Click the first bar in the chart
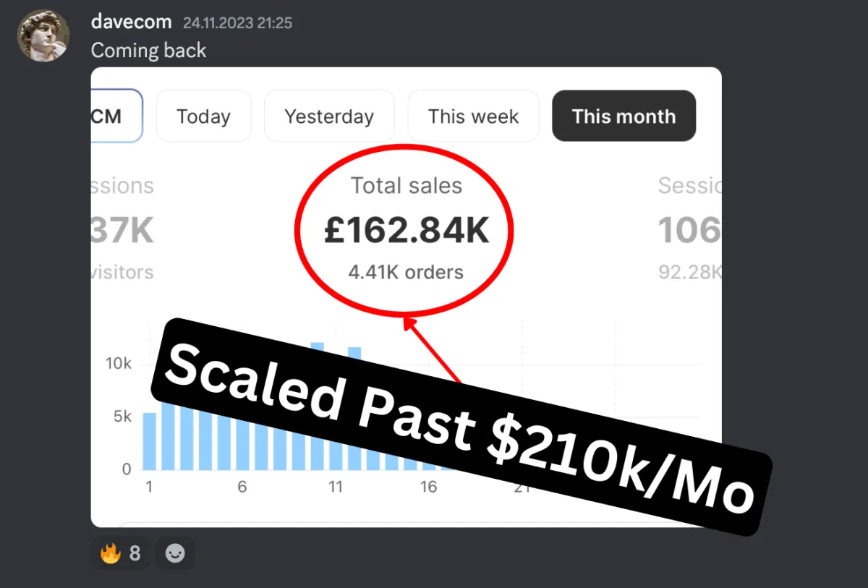 (x=149, y=441)
